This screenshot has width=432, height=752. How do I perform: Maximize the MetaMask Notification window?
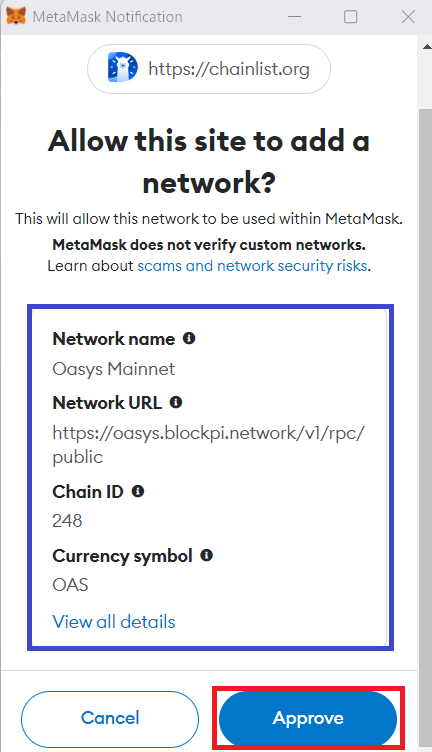click(350, 17)
